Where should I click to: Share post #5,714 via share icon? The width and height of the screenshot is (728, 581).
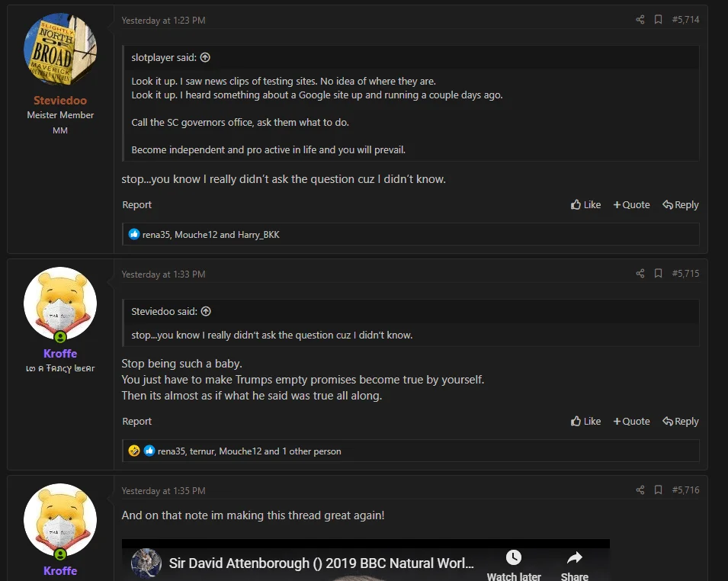[640, 20]
